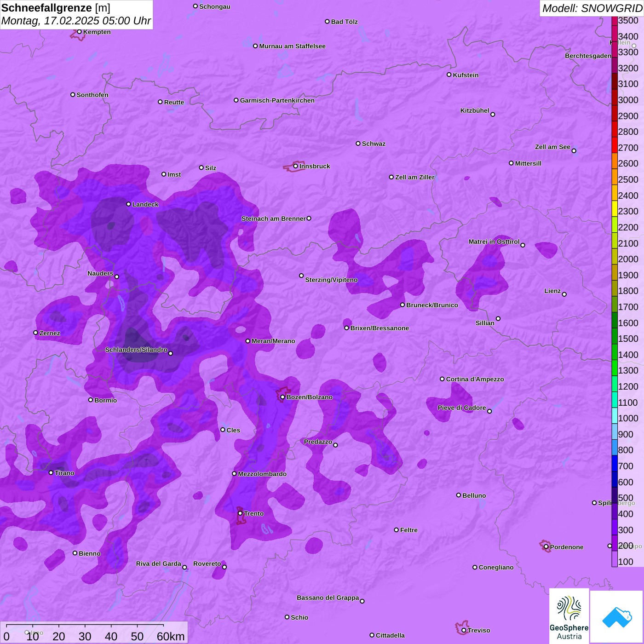Click the 'Schio' label
Image resolution: width=644 pixels, height=644 pixels.
(x=299, y=617)
